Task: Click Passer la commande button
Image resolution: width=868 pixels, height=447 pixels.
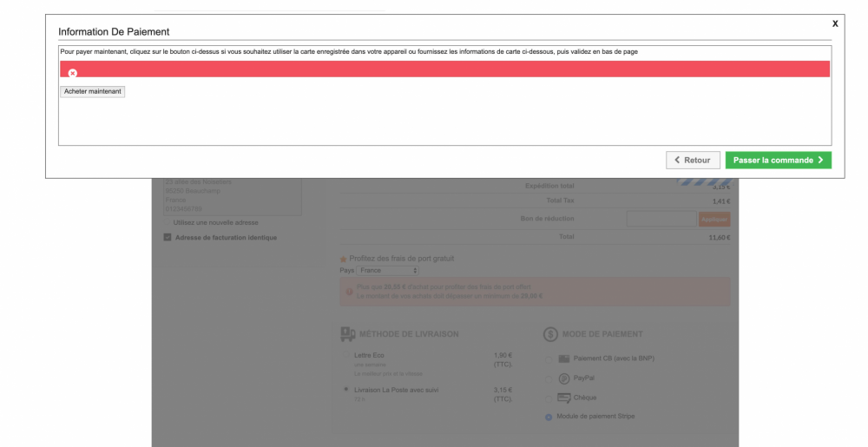Action: 779,161
